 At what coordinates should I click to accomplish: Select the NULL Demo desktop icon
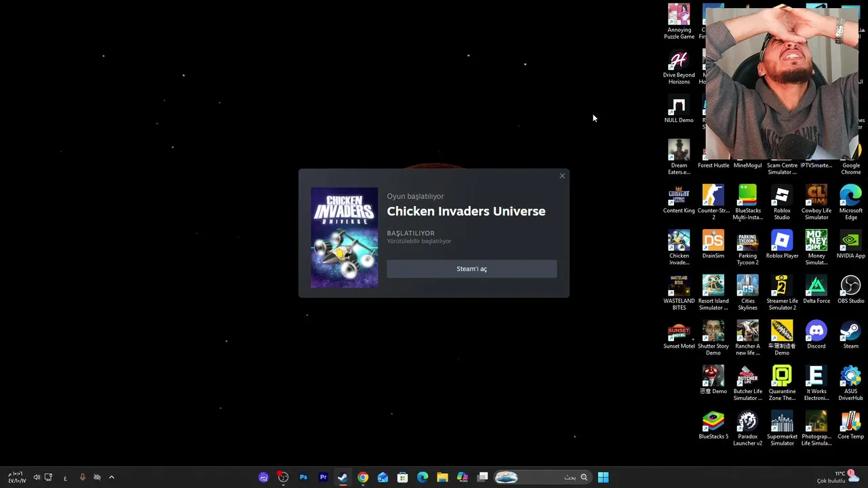pyautogui.click(x=679, y=110)
